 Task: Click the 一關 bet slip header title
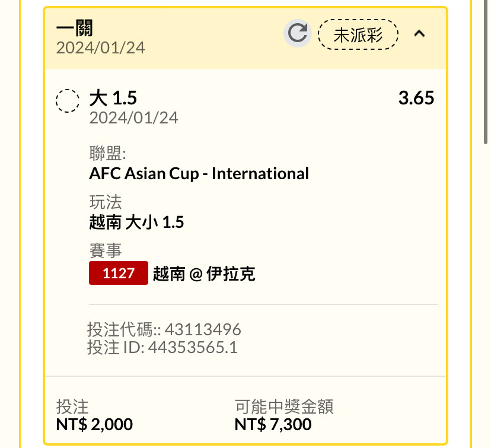[x=75, y=28]
